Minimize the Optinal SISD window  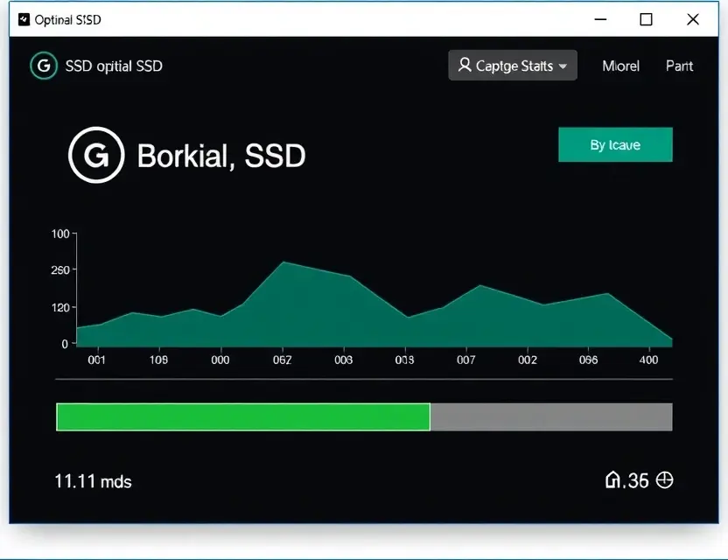(600, 19)
